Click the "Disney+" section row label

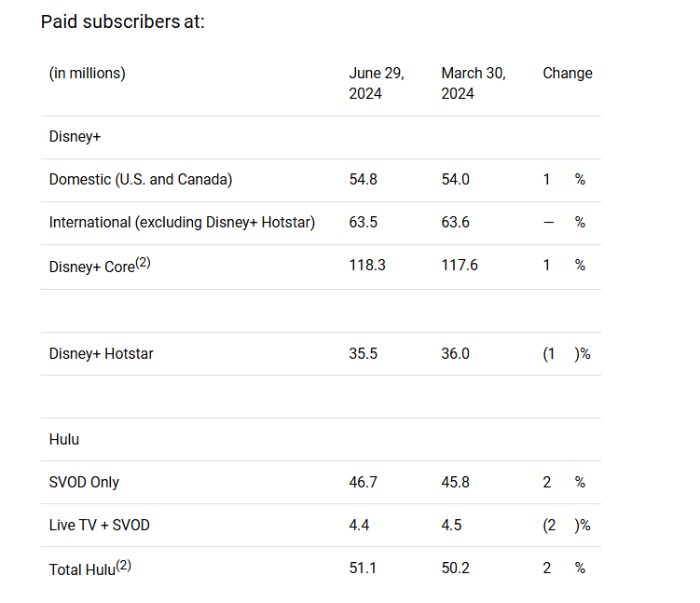[x=75, y=137]
